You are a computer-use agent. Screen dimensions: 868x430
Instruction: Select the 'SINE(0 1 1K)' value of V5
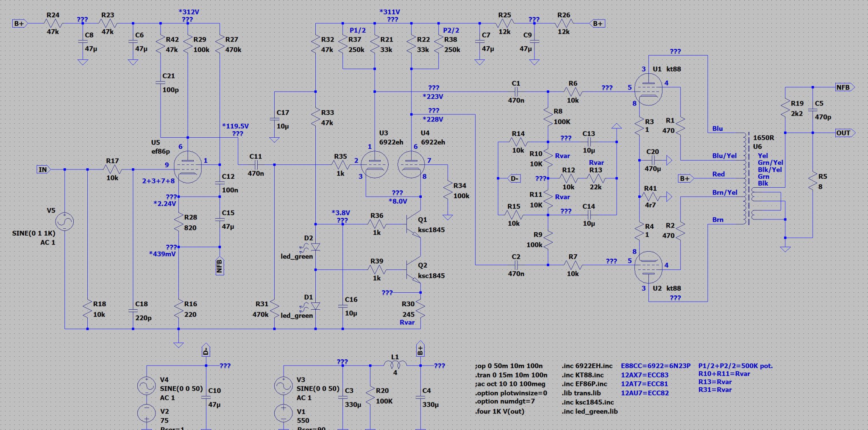click(x=33, y=233)
